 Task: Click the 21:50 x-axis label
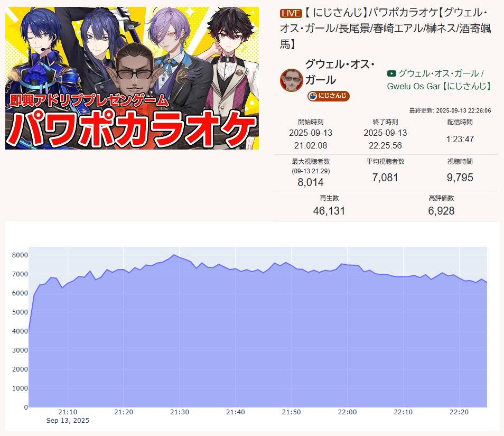coord(291,412)
